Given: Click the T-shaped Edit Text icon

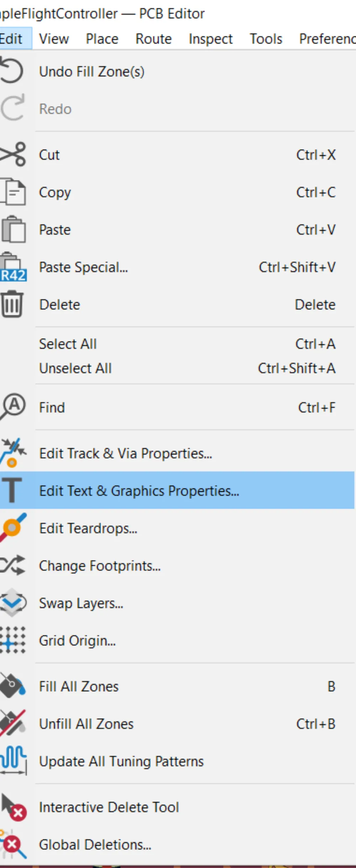Looking at the screenshot, I should pos(12,490).
